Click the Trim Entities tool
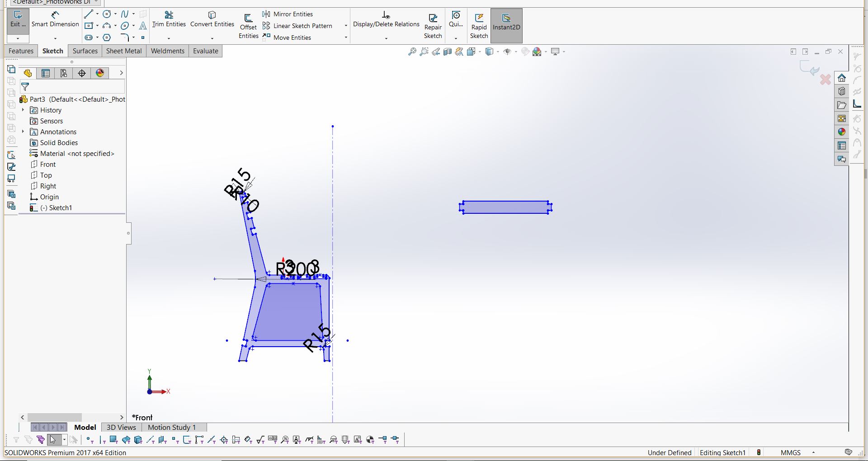The height and width of the screenshot is (461, 868). point(169,19)
